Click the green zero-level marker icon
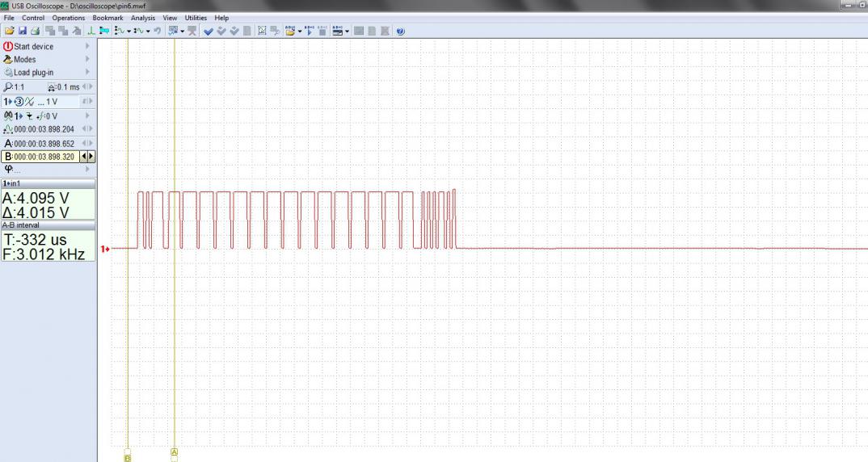 tap(91, 31)
